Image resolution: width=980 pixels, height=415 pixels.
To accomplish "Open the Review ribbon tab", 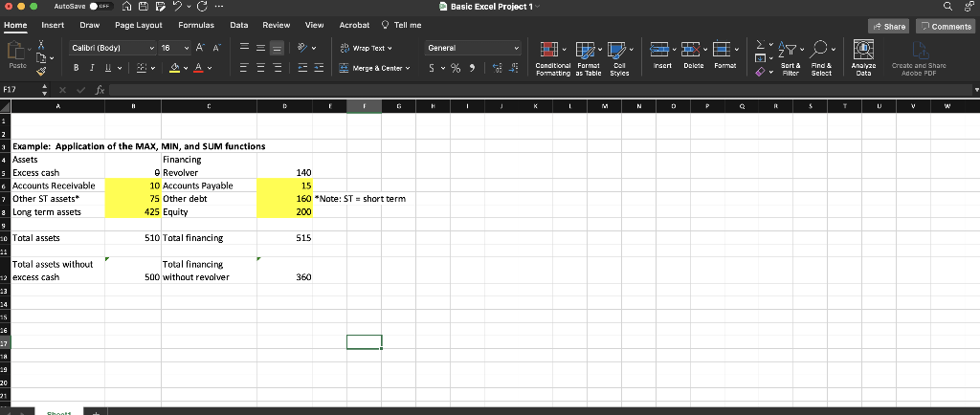I will 277,25.
